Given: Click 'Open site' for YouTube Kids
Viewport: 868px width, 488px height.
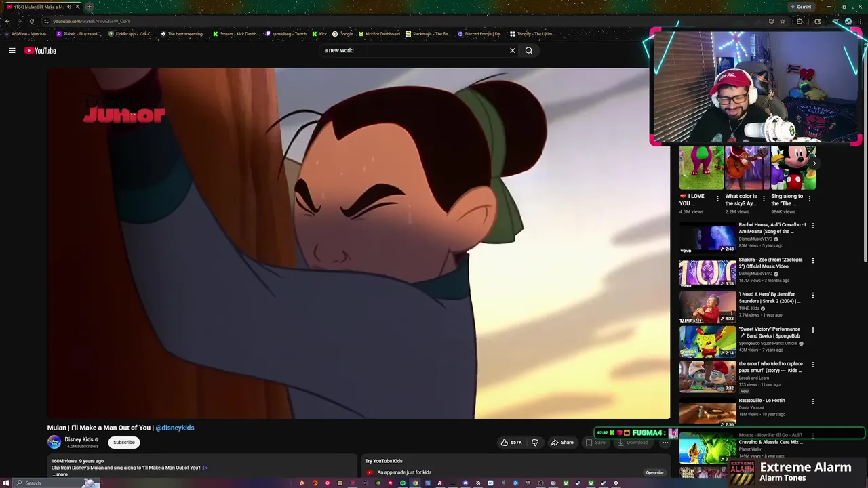Looking at the screenshot, I should [x=654, y=472].
